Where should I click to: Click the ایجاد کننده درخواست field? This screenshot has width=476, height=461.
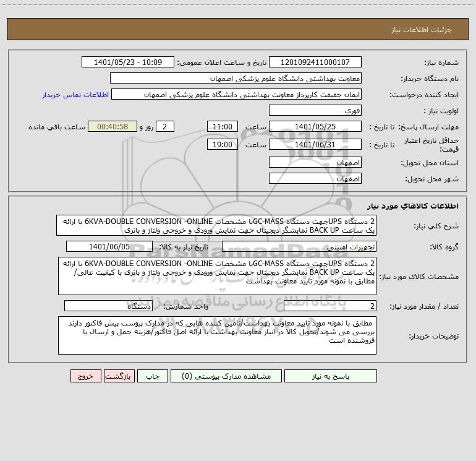(x=237, y=95)
